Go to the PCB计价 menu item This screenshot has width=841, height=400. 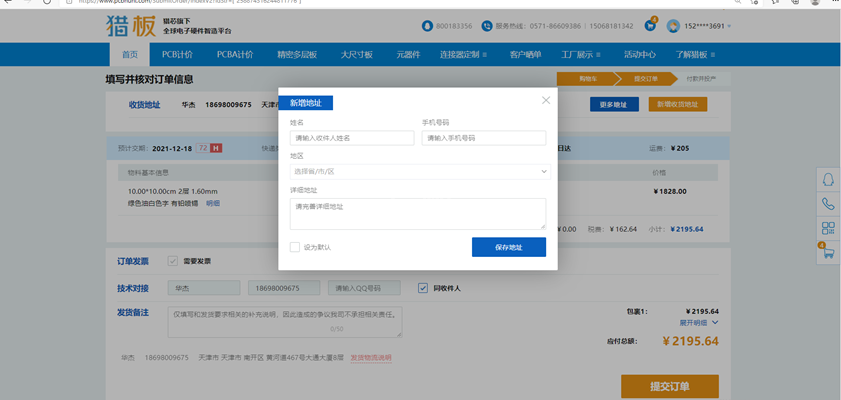point(179,54)
